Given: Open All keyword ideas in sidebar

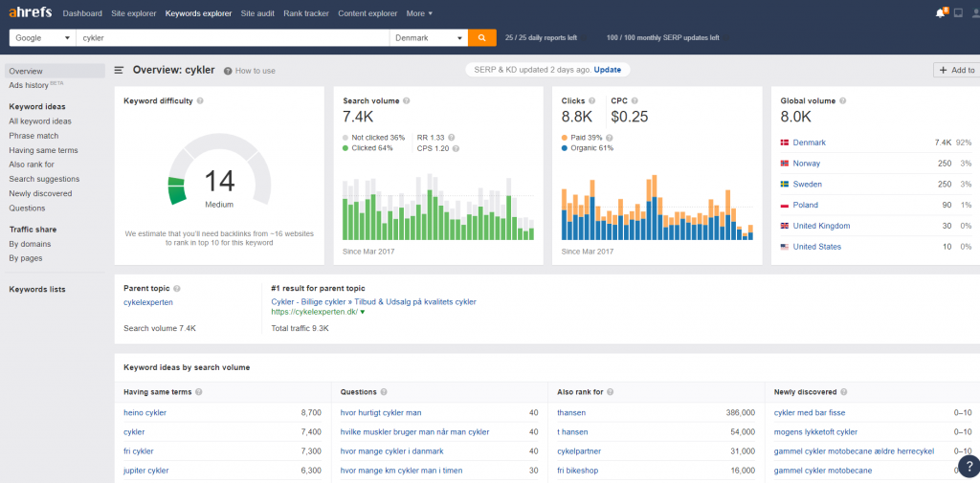Looking at the screenshot, I should [x=40, y=121].
